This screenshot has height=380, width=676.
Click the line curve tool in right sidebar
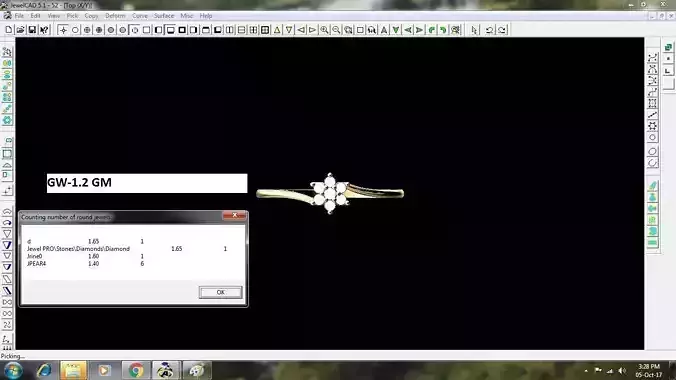(x=652, y=115)
